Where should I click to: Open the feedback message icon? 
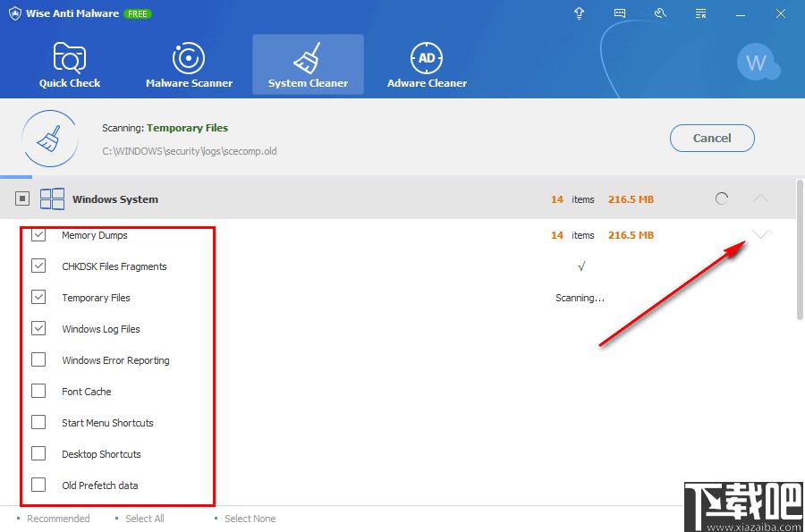coord(620,13)
